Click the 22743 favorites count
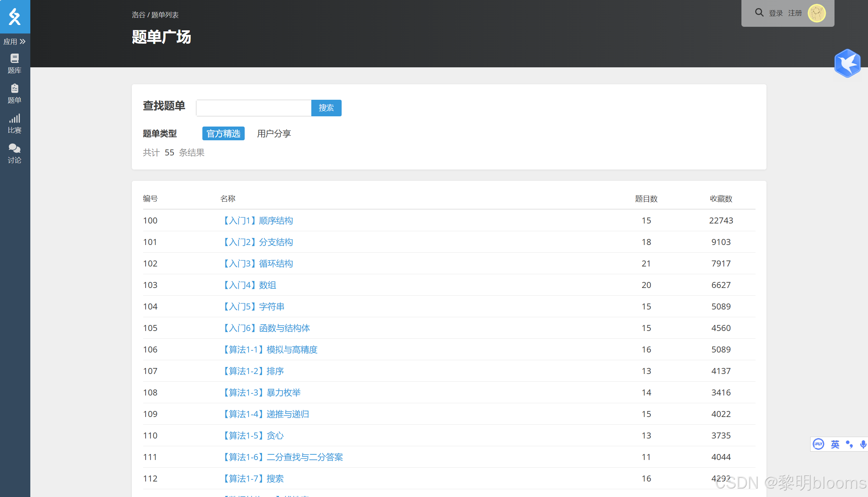This screenshot has width=868, height=497. (721, 221)
